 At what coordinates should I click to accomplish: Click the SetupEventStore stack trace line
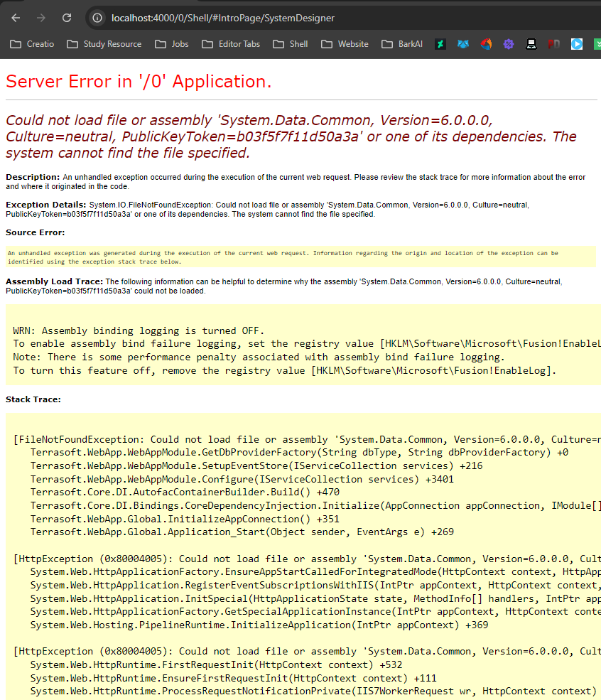click(x=256, y=465)
